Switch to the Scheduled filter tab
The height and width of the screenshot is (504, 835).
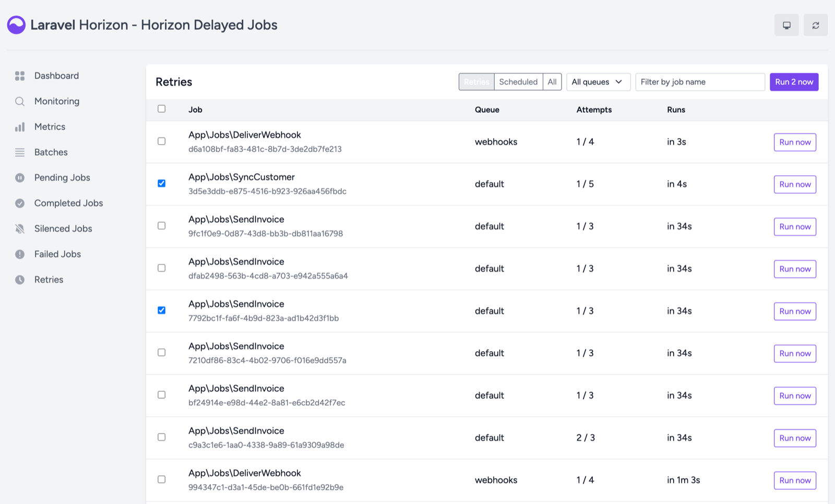pos(518,82)
